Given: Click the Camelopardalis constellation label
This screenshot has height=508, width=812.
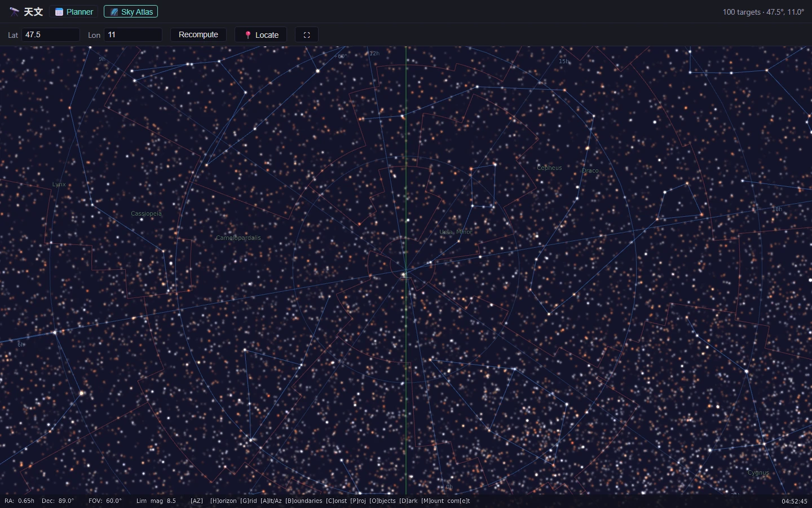Looking at the screenshot, I should [x=239, y=238].
